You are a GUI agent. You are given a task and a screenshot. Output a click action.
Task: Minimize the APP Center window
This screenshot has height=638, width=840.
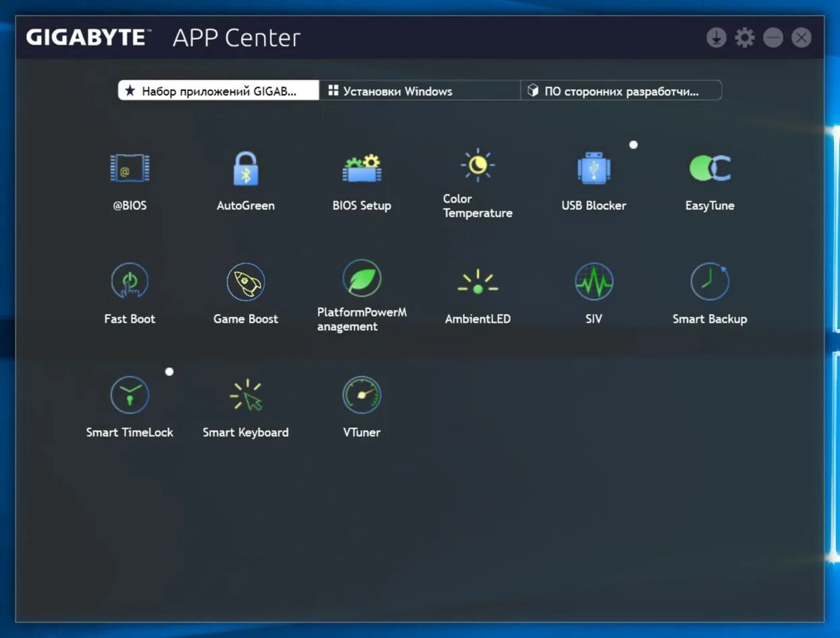[x=773, y=38]
